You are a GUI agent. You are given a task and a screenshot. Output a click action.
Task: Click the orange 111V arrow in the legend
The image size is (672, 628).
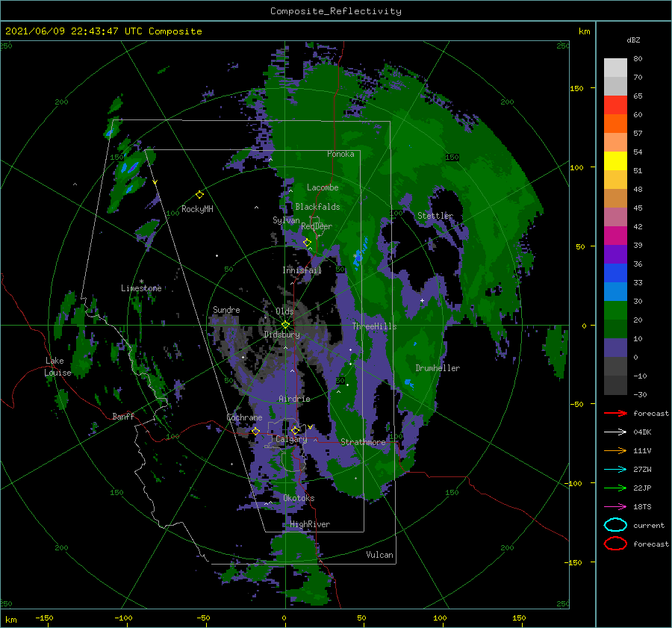pos(615,450)
